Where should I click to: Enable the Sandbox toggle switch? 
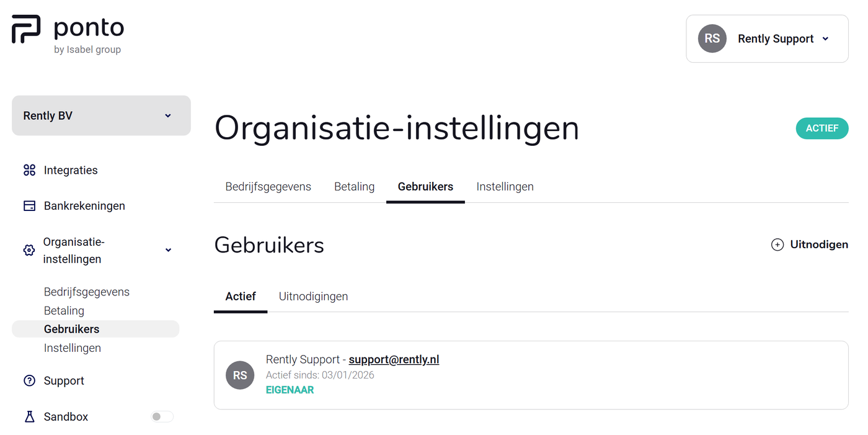(x=162, y=417)
